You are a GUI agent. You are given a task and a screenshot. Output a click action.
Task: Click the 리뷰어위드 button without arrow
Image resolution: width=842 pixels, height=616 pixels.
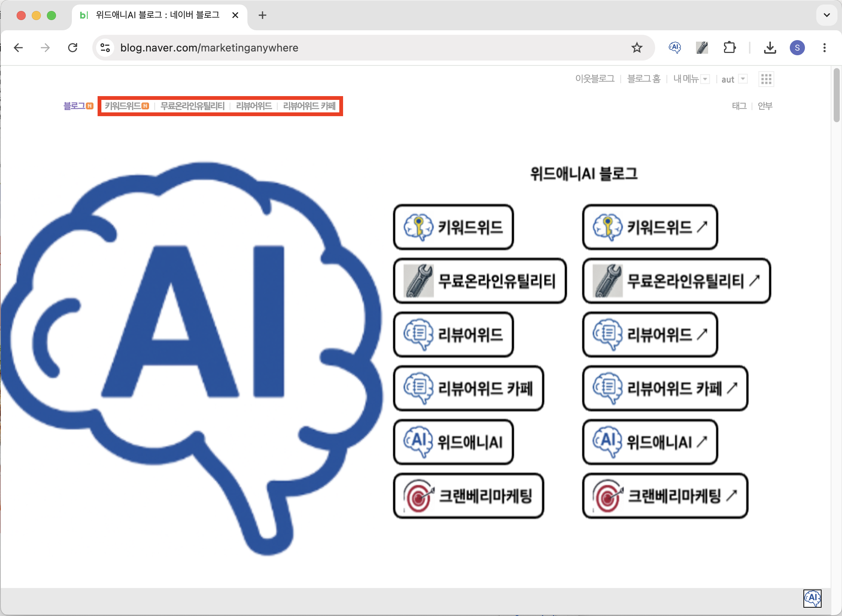click(x=454, y=334)
